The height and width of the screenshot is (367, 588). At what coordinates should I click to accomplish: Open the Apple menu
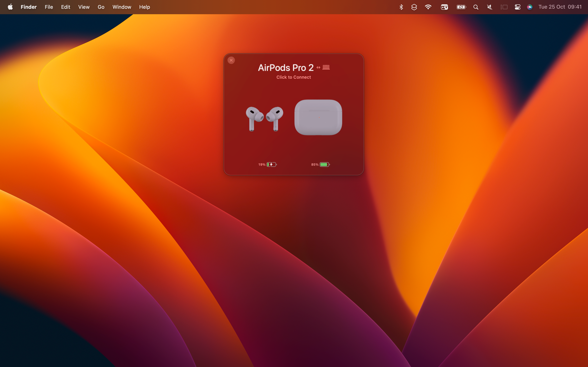(10, 7)
